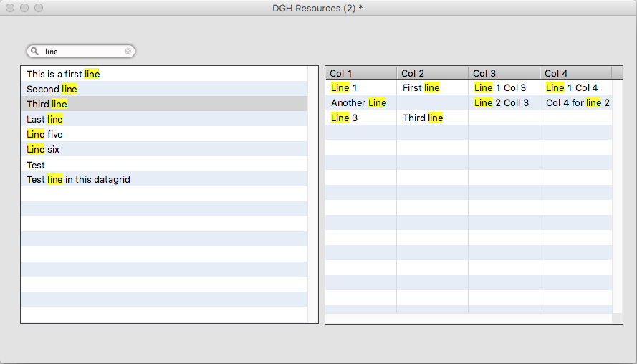Select the 'This is a first line' row
The width and height of the screenshot is (637, 364).
click(x=63, y=74)
